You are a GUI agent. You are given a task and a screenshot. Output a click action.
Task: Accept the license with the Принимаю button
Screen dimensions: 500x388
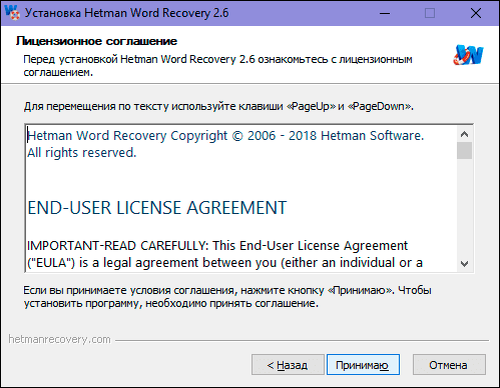[363, 365]
